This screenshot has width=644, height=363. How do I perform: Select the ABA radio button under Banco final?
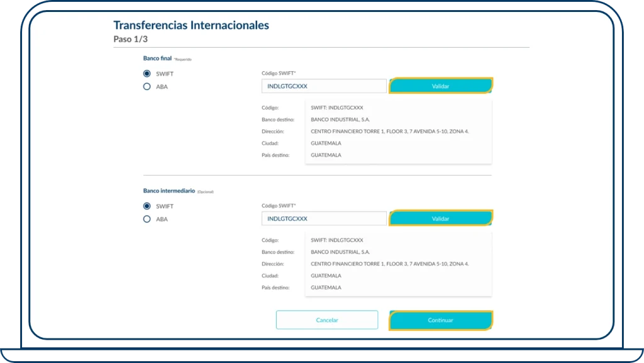coord(147,87)
